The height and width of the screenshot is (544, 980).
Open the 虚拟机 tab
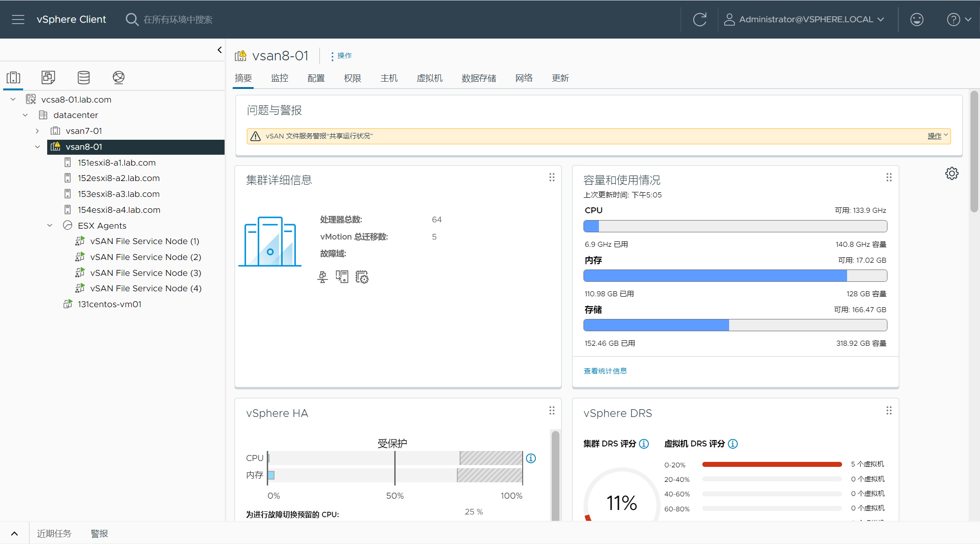[430, 78]
